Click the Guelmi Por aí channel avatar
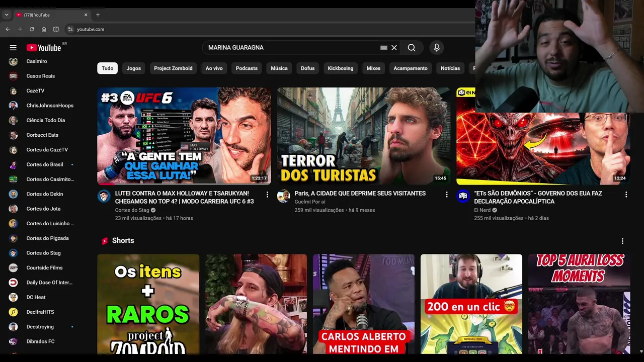 pos(283,196)
